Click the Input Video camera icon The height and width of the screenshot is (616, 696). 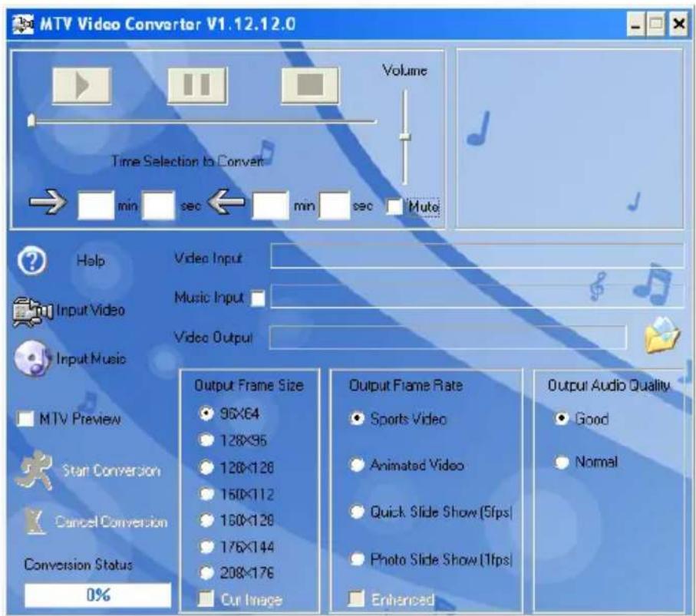pyautogui.click(x=33, y=311)
